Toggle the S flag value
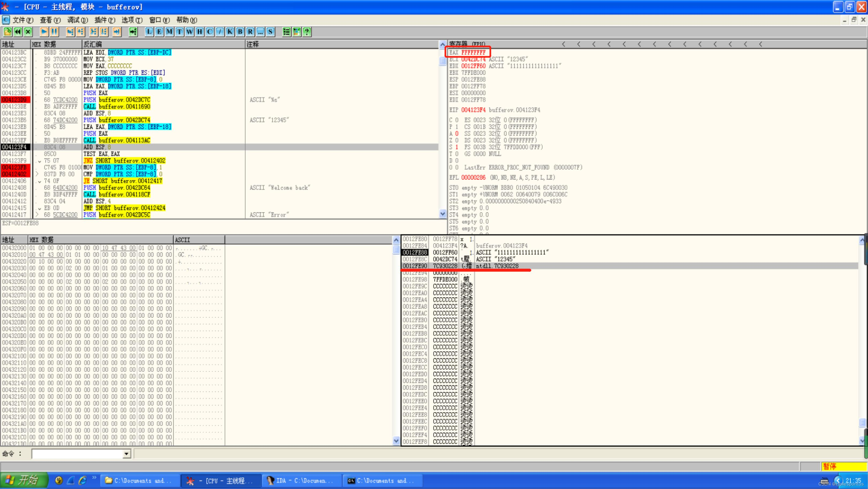The width and height of the screenshot is (868, 489). 456,147
